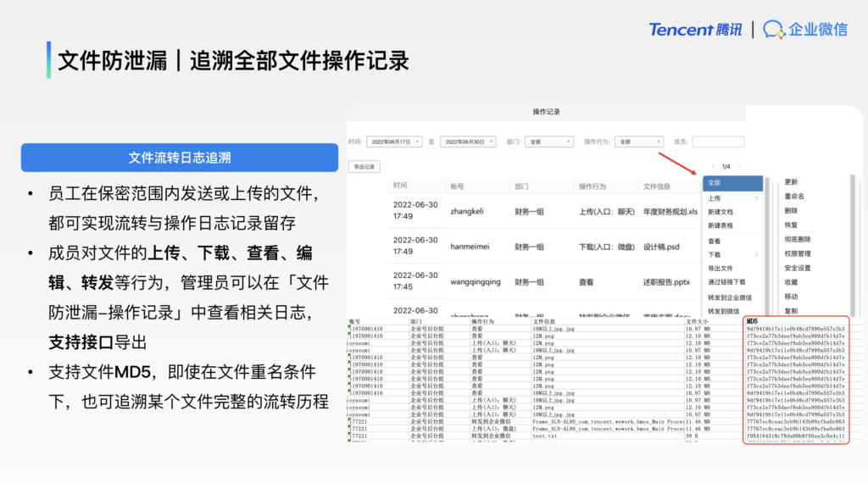Click the Tencent 腾讯 logo
The width and height of the screenshot is (868, 483).
(x=695, y=30)
